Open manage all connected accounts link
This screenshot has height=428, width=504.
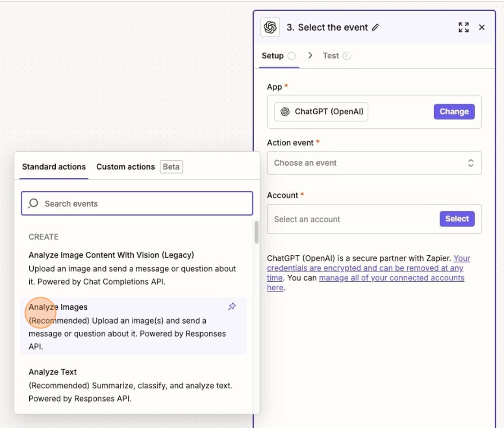pos(365,282)
